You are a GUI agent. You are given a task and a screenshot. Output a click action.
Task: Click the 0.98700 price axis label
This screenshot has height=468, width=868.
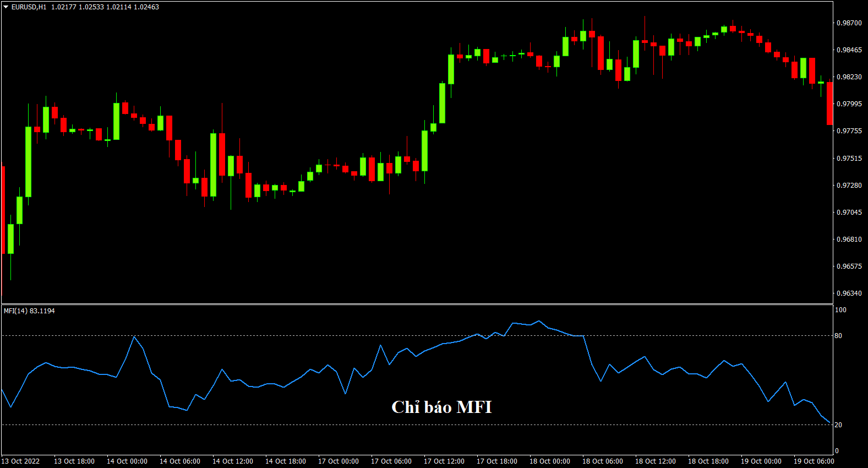click(x=849, y=23)
